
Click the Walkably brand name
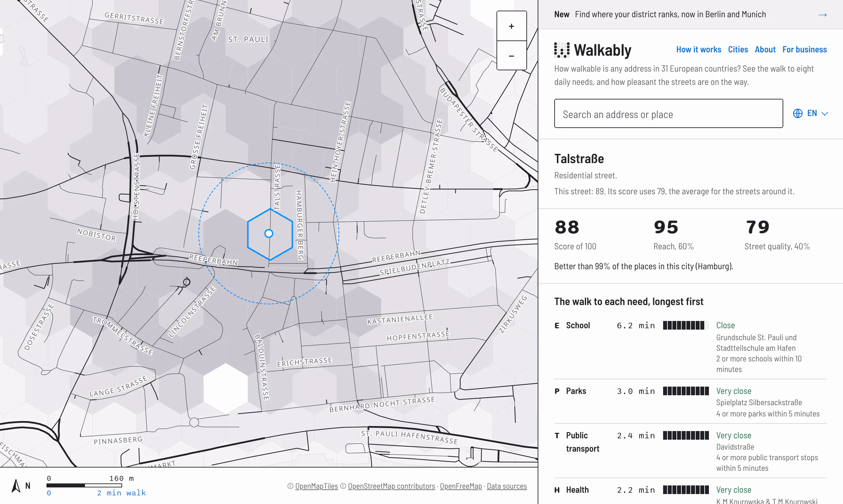point(602,50)
